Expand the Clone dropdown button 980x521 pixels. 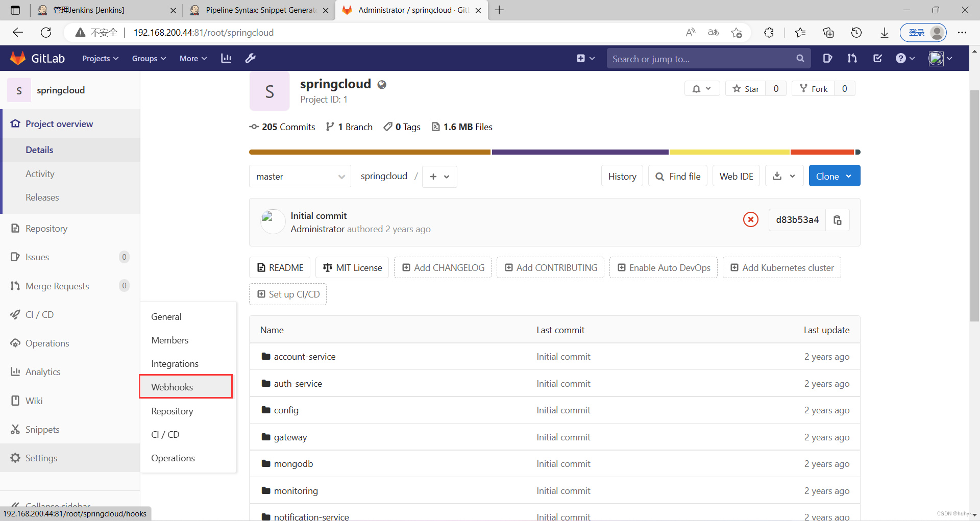tap(834, 176)
